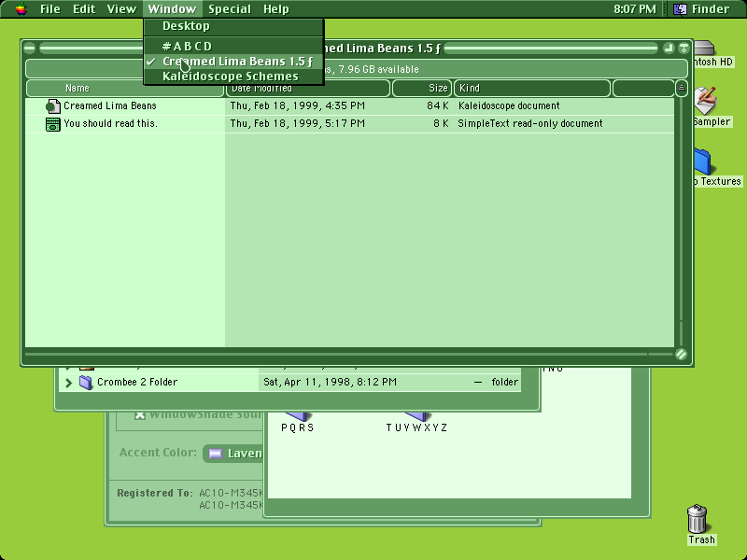Close the open Window menu
This screenshot has height=560, width=747.
pyautogui.click(x=172, y=9)
